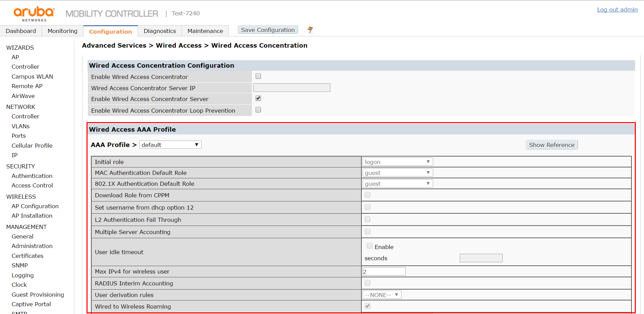
Task: Click the Save Configuration button
Action: pyautogui.click(x=268, y=30)
